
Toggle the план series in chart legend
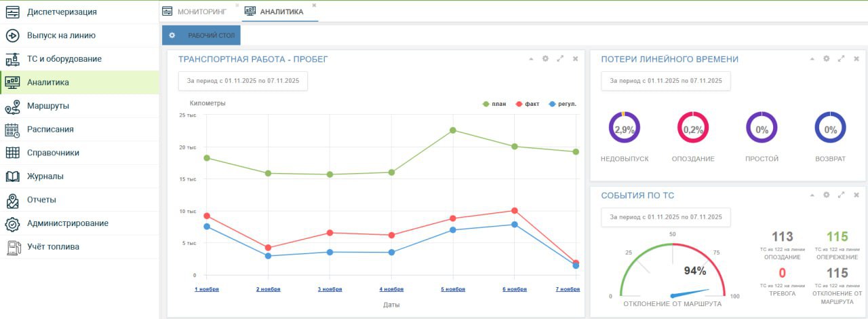tap(494, 104)
